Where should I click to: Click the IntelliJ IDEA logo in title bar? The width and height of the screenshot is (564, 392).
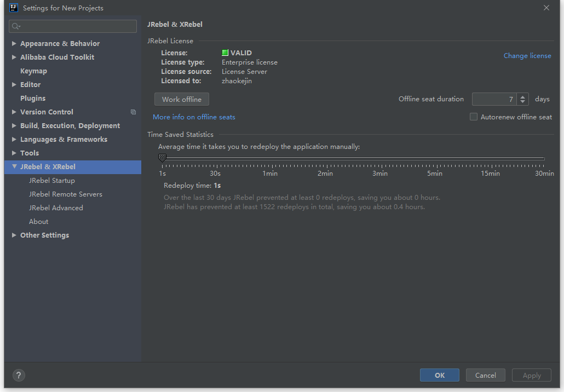pyautogui.click(x=13, y=8)
